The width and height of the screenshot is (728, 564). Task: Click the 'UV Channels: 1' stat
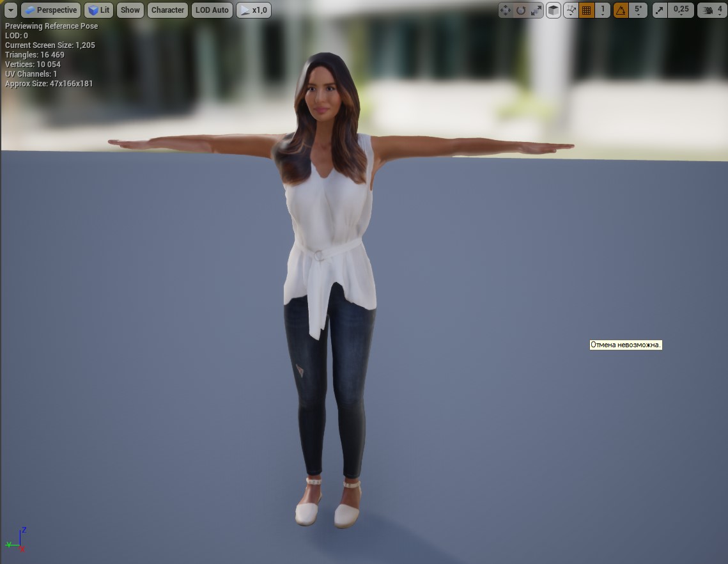[x=31, y=74]
